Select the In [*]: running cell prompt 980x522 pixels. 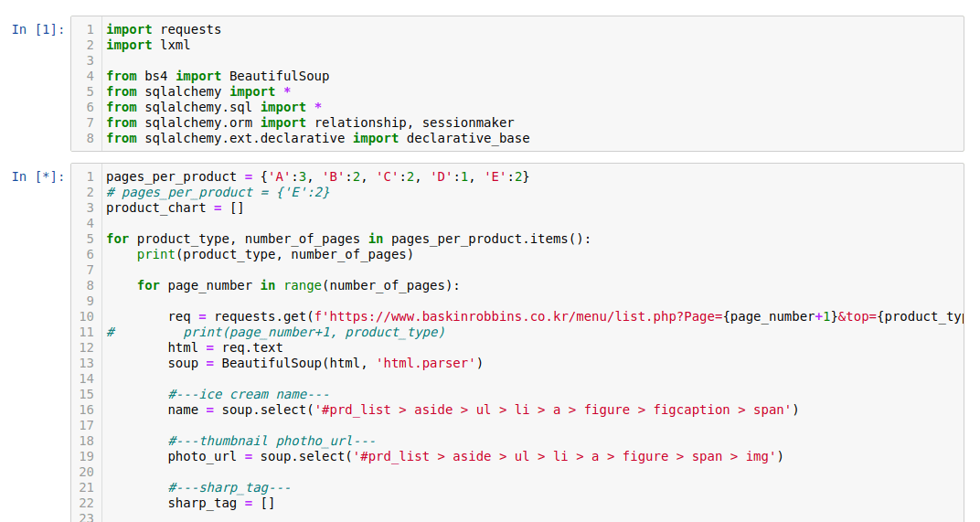click(x=38, y=177)
